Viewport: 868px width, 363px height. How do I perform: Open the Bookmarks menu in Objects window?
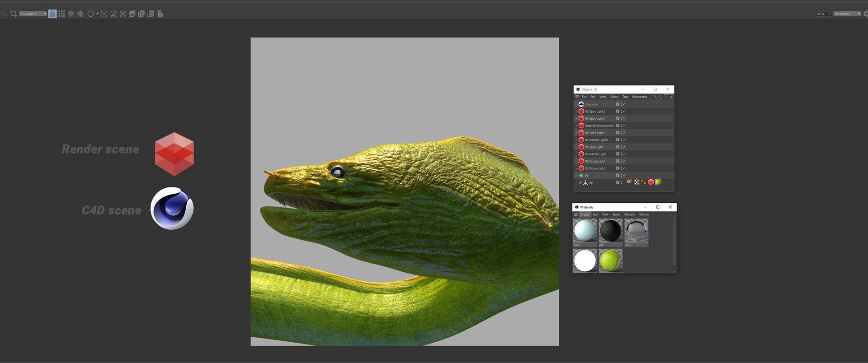tap(640, 97)
